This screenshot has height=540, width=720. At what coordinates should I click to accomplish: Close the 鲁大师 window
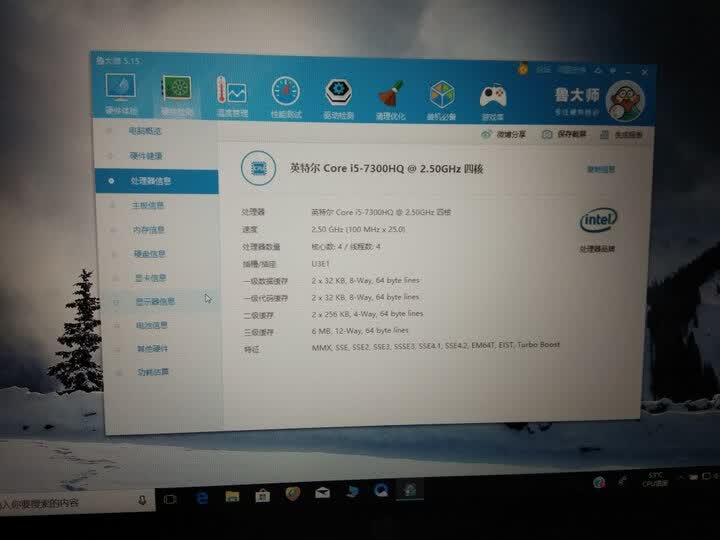645,72
